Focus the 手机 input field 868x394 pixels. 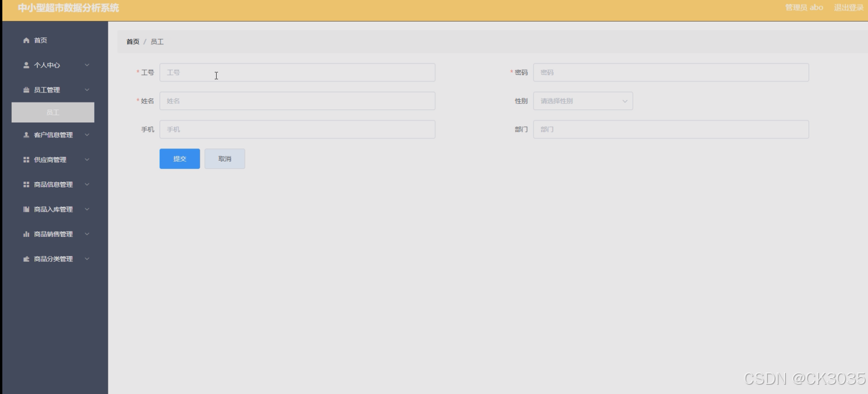point(297,129)
